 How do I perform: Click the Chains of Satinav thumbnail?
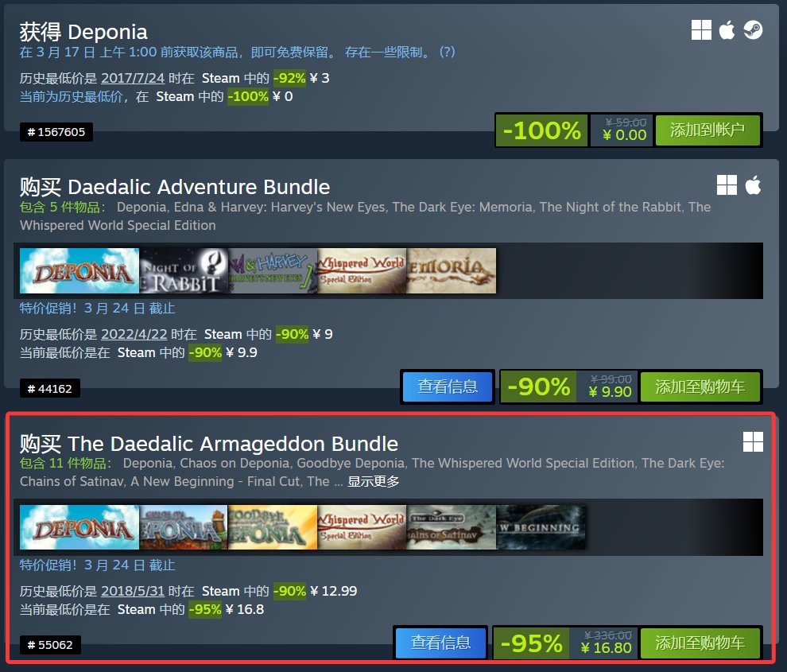452,526
